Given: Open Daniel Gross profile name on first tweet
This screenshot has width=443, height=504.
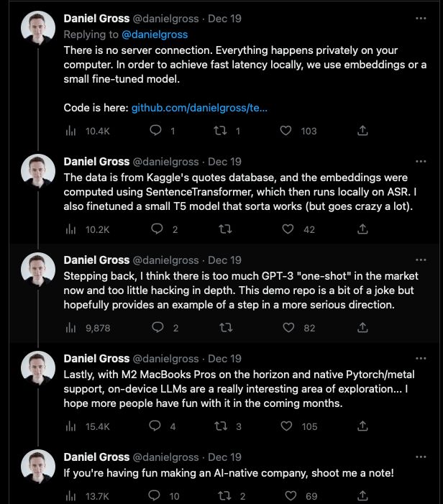Looking at the screenshot, I should [x=96, y=18].
